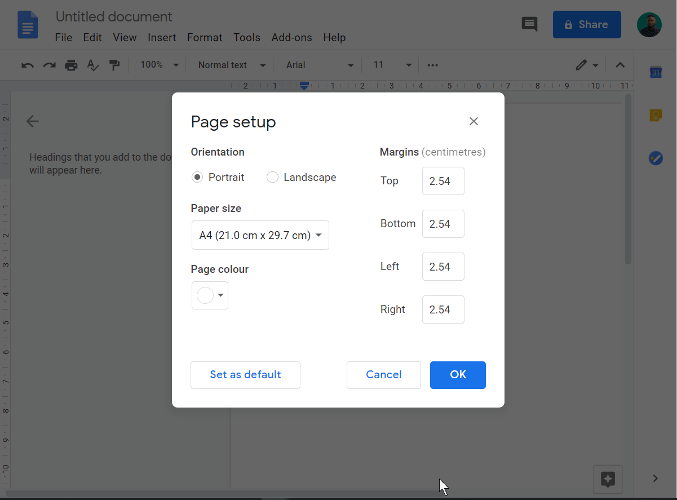The height and width of the screenshot is (500, 677).
Task: Show side panel with bottom chevron
Action: (655, 478)
